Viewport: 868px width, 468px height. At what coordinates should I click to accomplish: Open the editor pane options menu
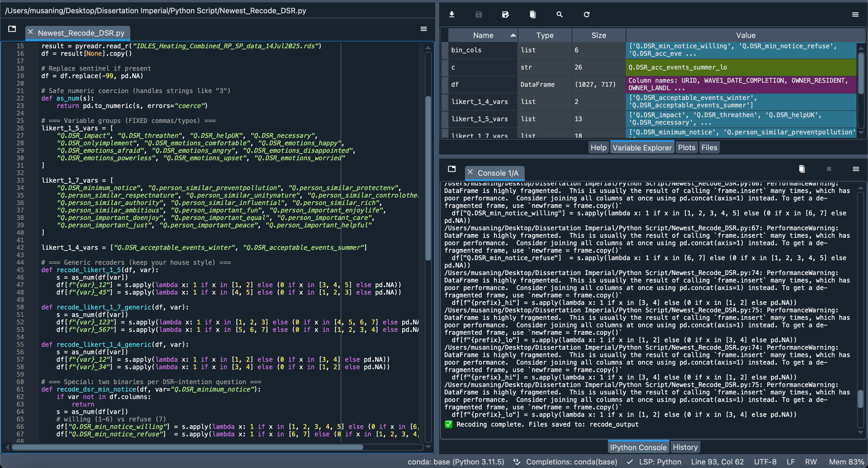pyautogui.click(x=424, y=29)
